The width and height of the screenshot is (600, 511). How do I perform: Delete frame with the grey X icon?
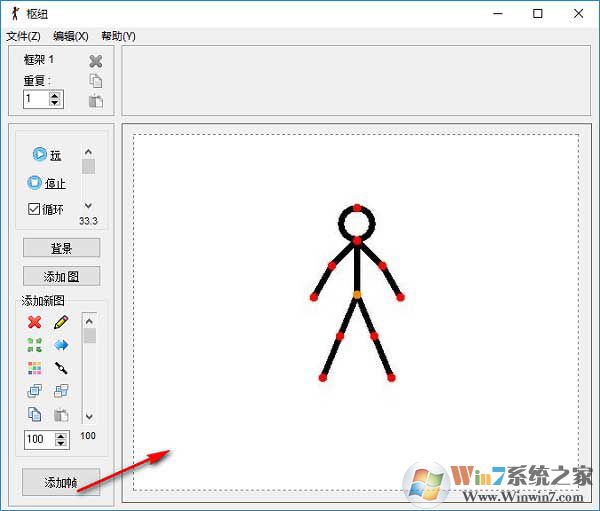point(96,61)
